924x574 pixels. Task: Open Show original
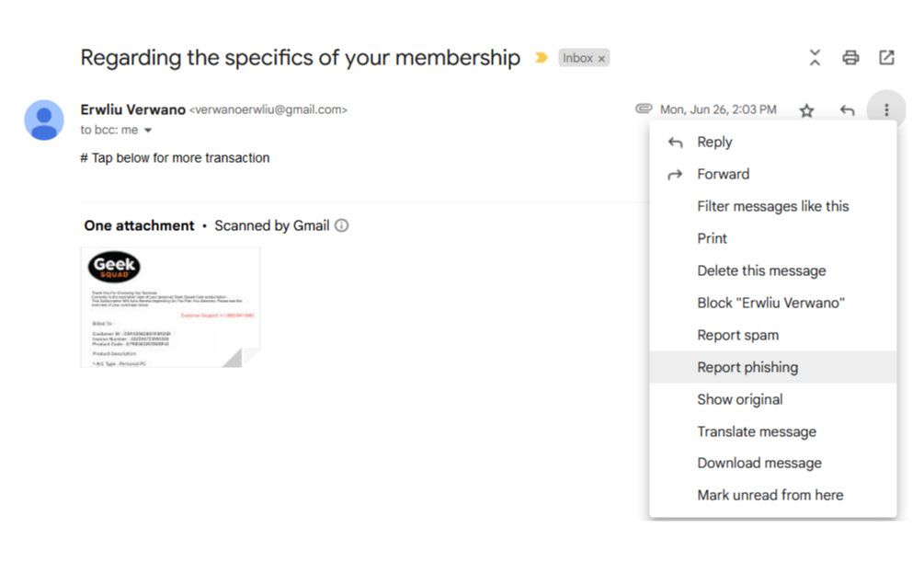tap(740, 399)
